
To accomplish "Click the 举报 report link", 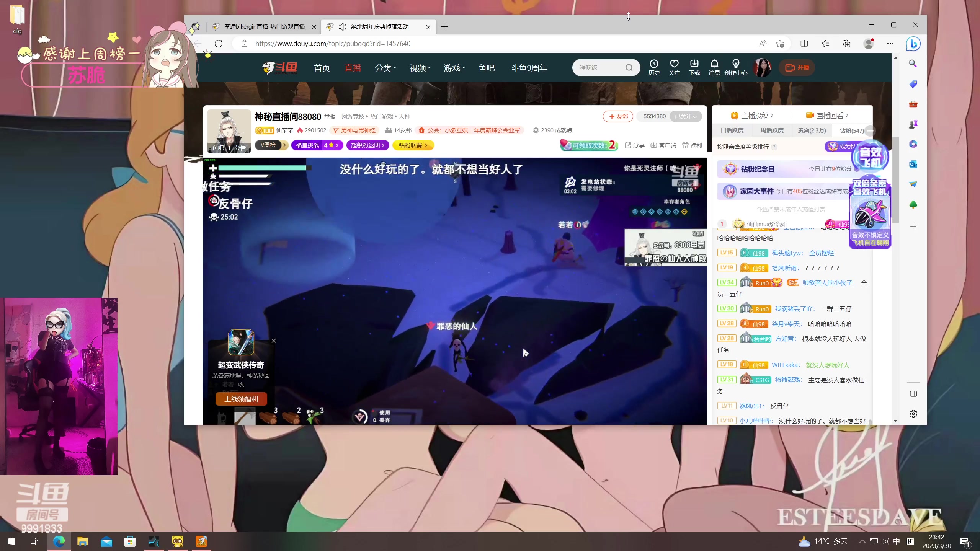I will [330, 117].
